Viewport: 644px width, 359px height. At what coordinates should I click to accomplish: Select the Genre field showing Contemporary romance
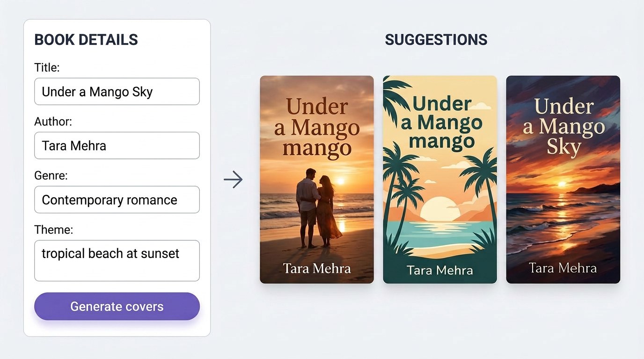(117, 200)
